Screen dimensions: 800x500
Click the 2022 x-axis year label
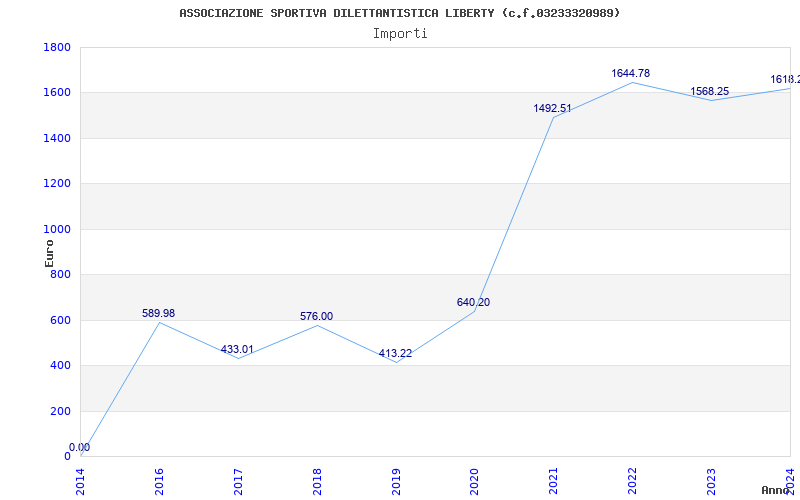click(633, 482)
